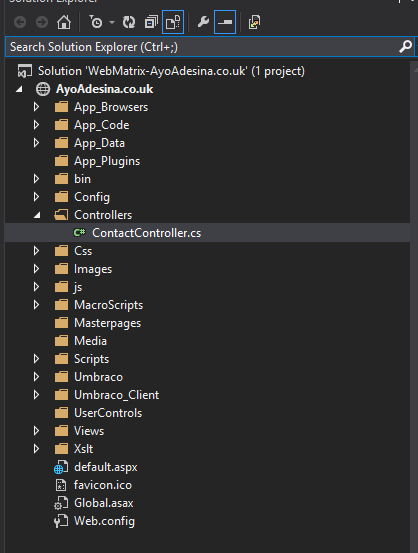Expand the App_Code folder
Screen dimensions: 418x553
point(36,125)
